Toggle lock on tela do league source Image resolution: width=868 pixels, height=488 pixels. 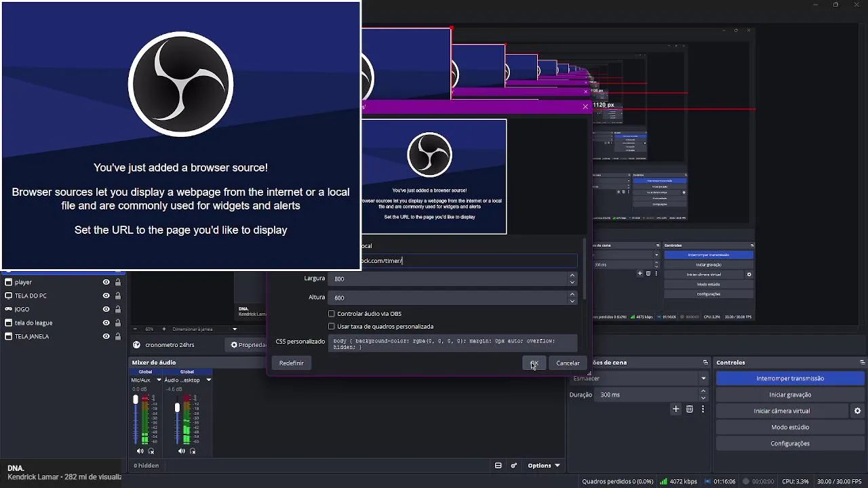[x=118, y=323]
